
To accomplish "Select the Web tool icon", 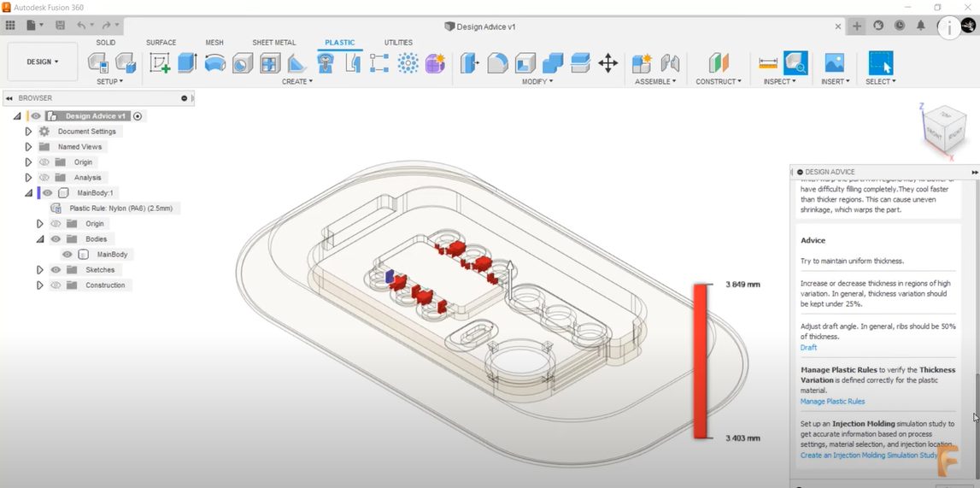I will (x=270, y=62).
